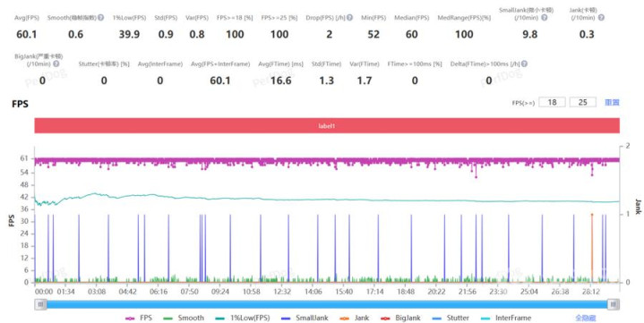This screenshot has width=644, height=323.
Task: Toggle BigJank legend entry
Action: click(x=400, y=318)
